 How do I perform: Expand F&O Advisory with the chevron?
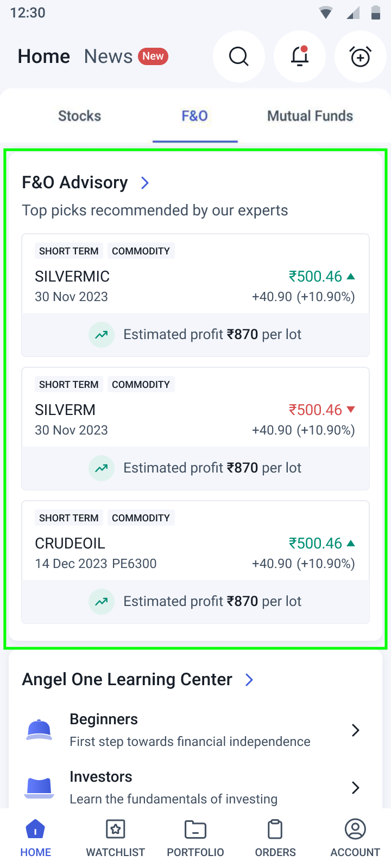pos(145,183)
